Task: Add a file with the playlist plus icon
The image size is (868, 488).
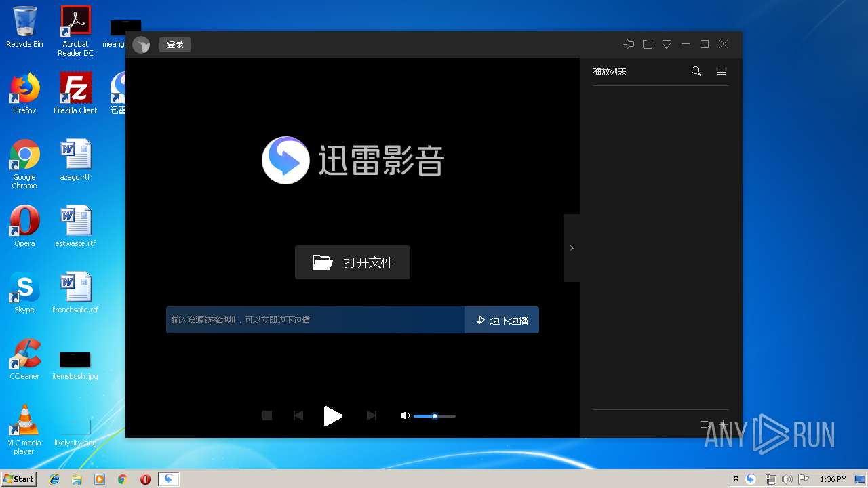Action: [723, 424]
